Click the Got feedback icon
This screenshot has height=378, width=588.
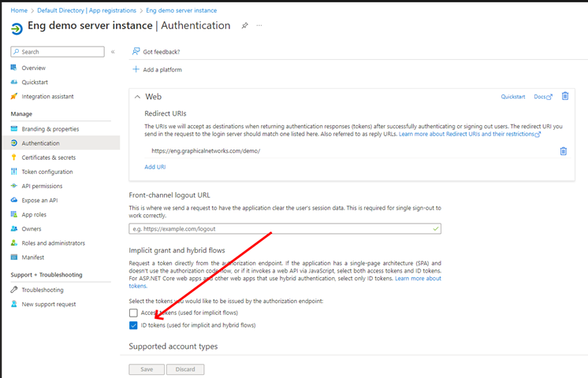coord(136,52)
